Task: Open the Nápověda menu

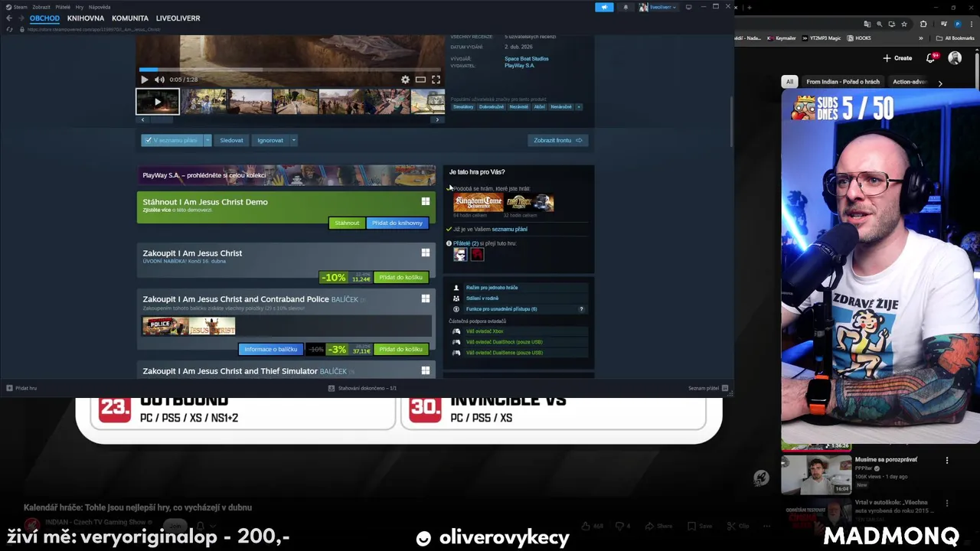Action: 100,7
